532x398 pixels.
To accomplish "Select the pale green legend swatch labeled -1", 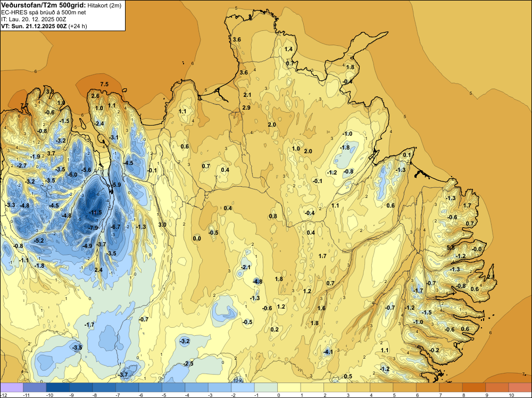I will [x=266, y=387].
